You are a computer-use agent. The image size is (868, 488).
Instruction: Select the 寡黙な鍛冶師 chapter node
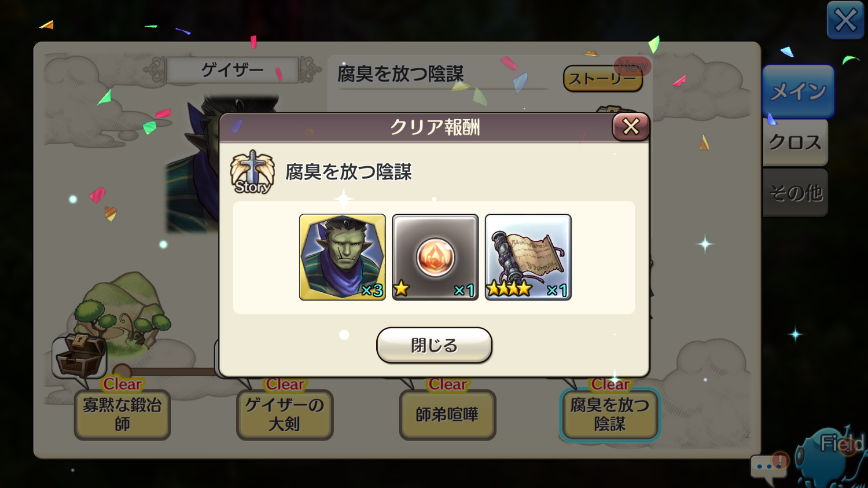click(x=122, y=414)
